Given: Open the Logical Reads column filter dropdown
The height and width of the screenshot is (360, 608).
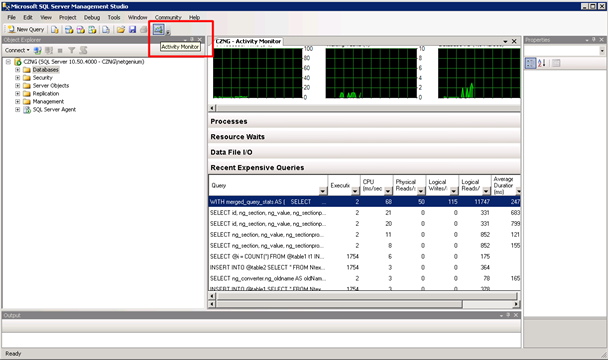Looking at the screenshot, I should tap(486, 191).
